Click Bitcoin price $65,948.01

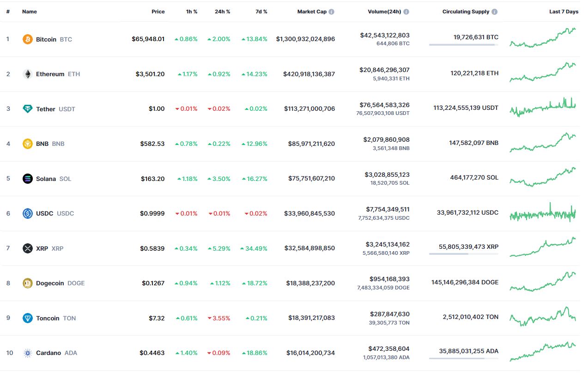(148, 39)
